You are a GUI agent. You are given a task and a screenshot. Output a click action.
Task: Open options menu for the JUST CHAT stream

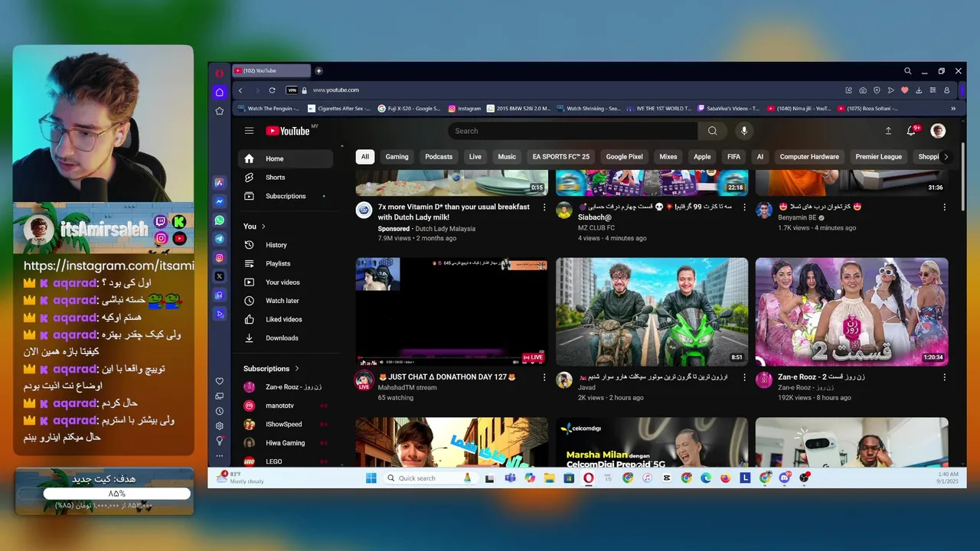pos(544,377)
